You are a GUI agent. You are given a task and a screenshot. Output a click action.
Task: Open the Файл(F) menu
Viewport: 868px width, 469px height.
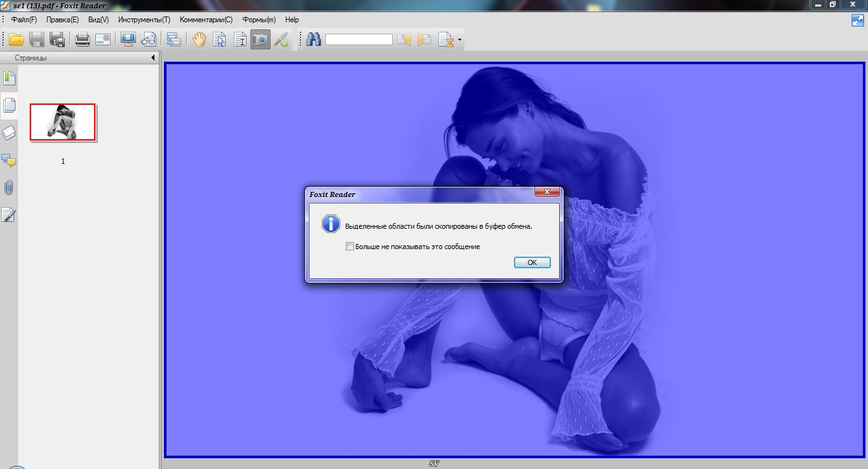pos(24,20)
